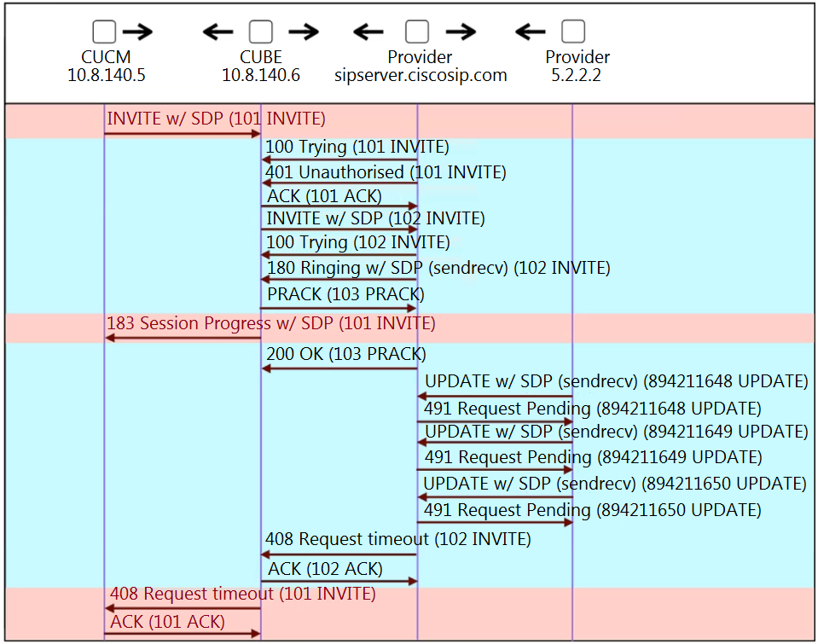Click the right arrow beside CUBE
This screenshot has width=818, height=644.
[x=303, y=33]
